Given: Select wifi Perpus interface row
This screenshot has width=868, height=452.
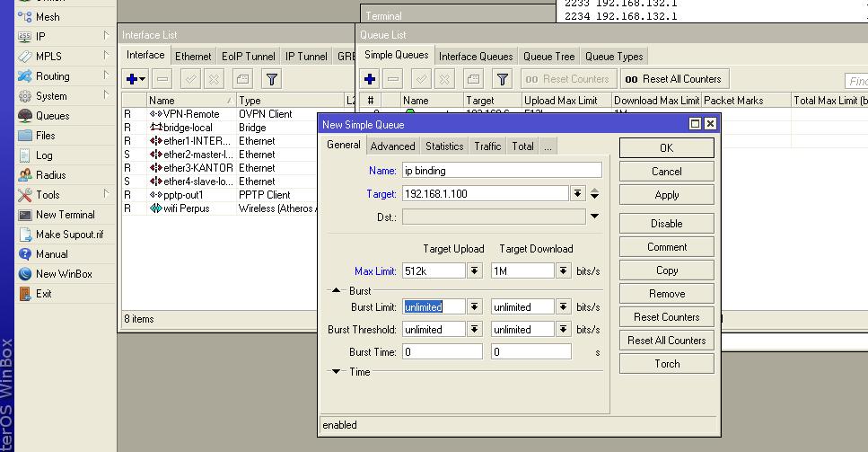Looking at the screenshot, I should click(219, 208).
